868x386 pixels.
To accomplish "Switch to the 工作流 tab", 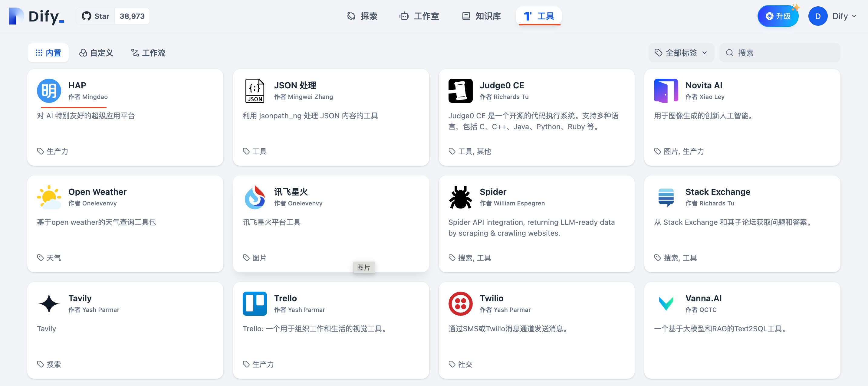I will [148, 53].
